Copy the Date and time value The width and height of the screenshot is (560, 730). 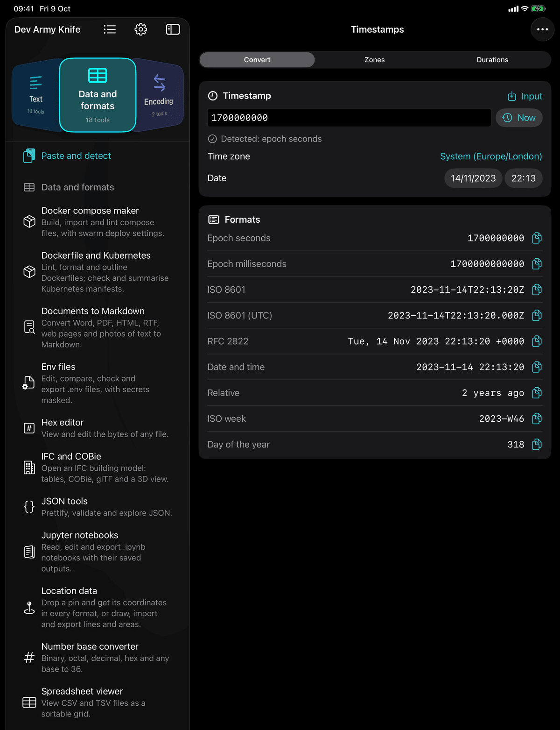(537, 367)
